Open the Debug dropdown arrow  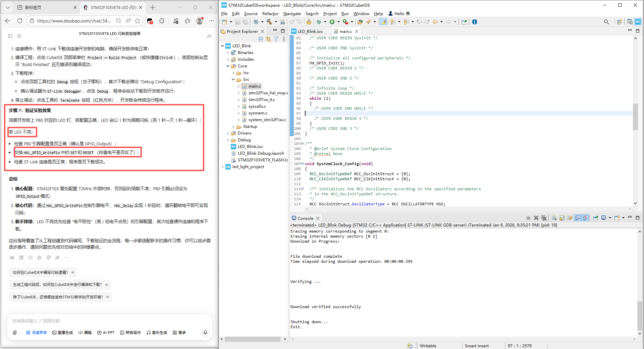(325, 22)
